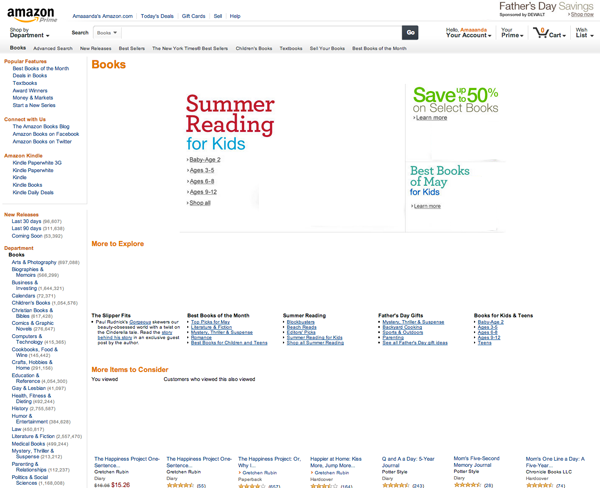
Task: Click inside the search text field
Action: (x=261, y=33)
